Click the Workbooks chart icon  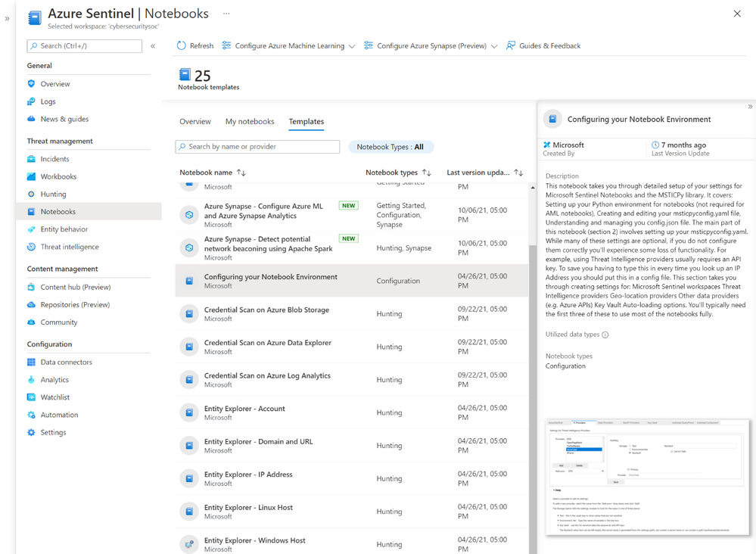pyautogui.click(x=31, y=176)
